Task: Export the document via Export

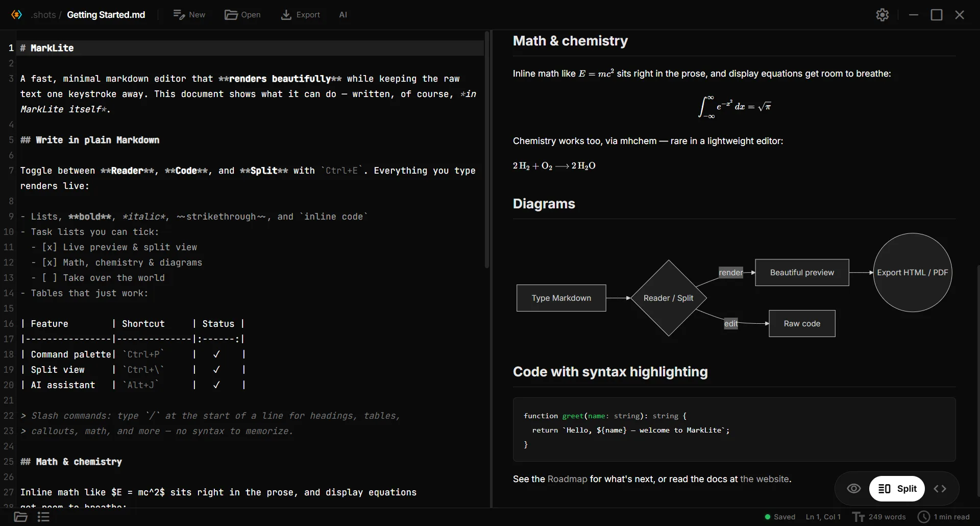Action: [x=300, y=15]
